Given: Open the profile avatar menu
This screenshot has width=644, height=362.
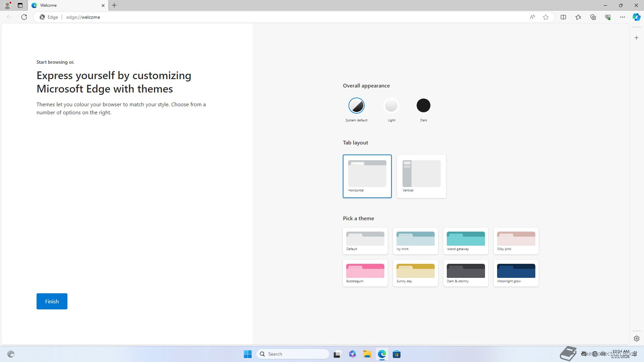Looking at the screenshot, I should pyautogui.click(x=7, y=5).
